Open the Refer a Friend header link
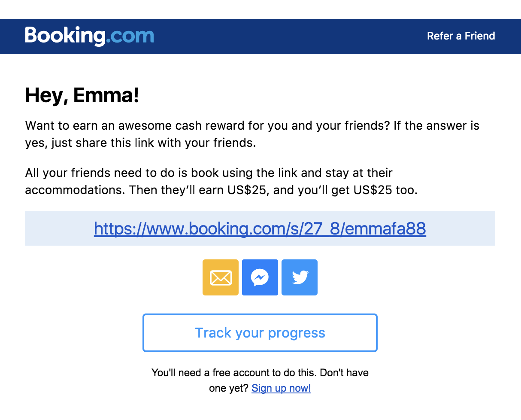 (x=461, y=36)
